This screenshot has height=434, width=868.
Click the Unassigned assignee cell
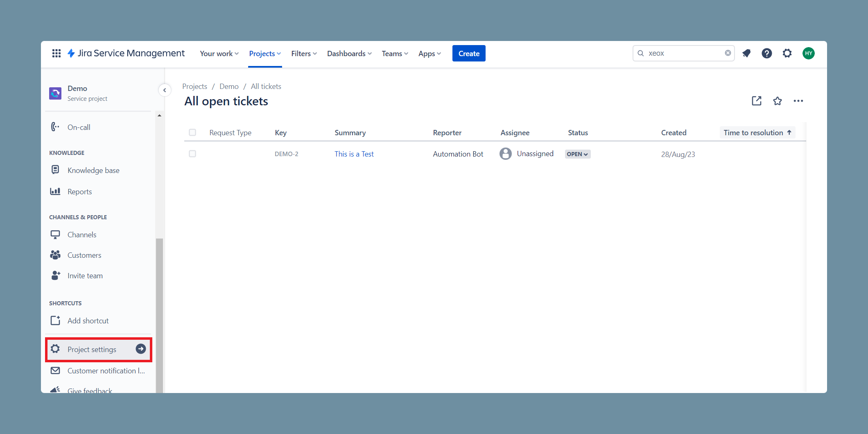(527, 154)
